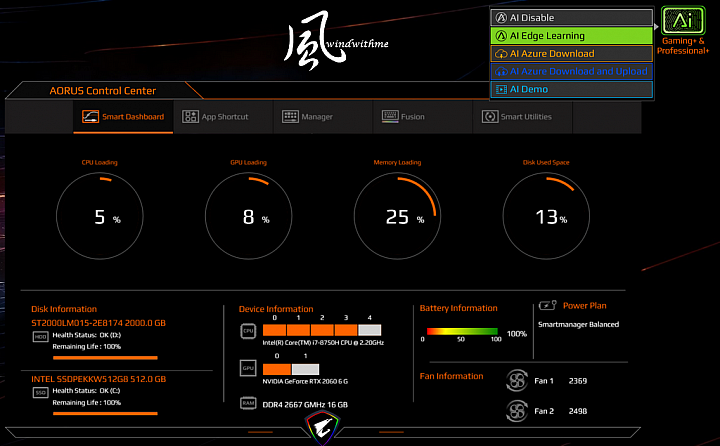Click the AORUS eagle logo badge
The image size is (720, 446).
(323, 428)
